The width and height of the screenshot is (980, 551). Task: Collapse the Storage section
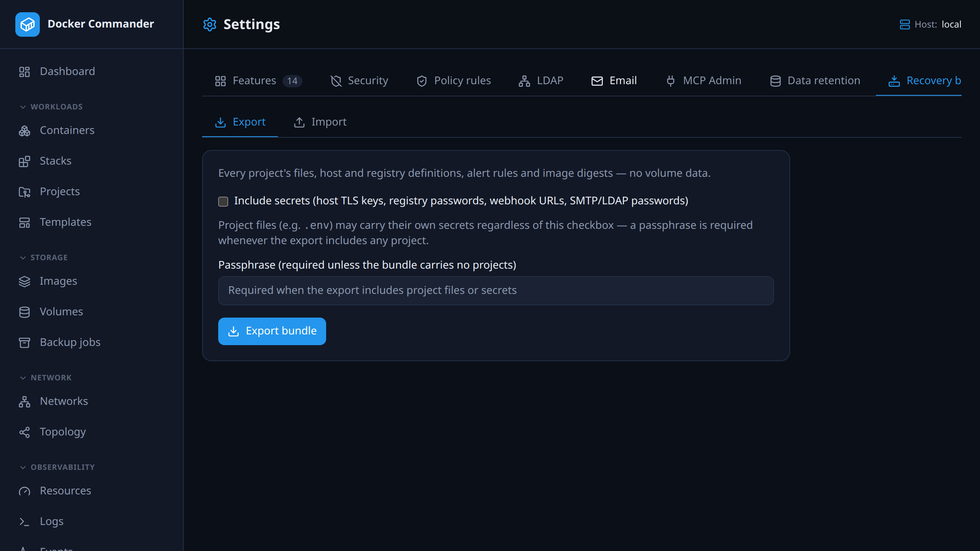coord(44,258)
